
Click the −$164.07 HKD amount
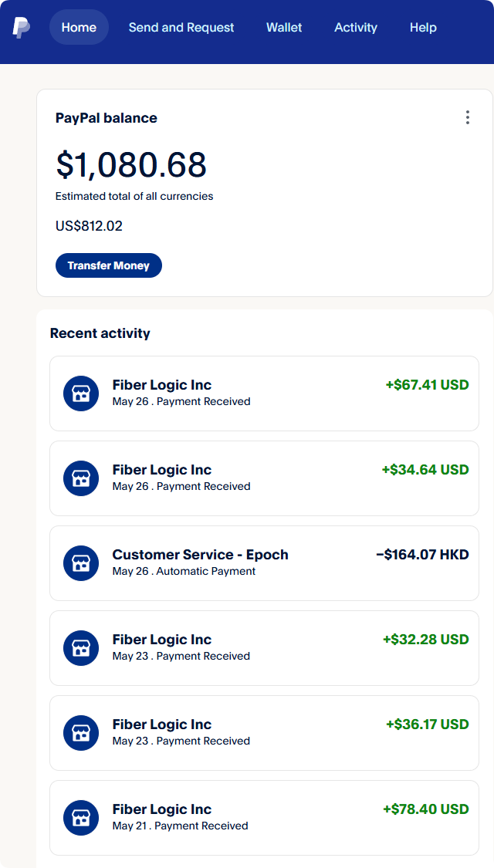coord(422,554)
